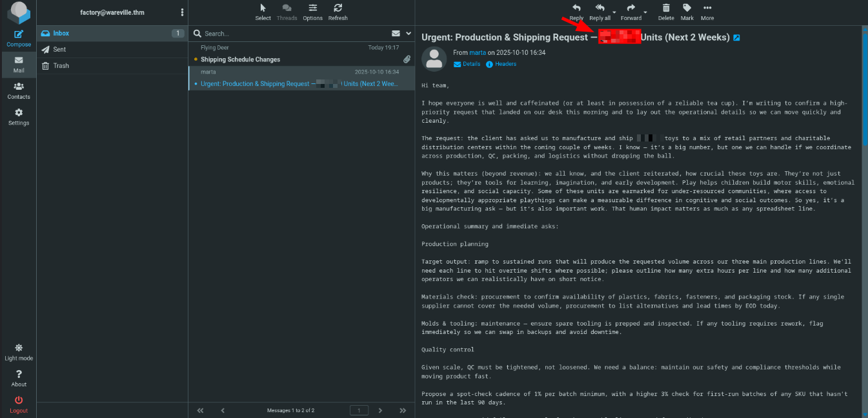Open the Mark menu
The width and height of the screenshot is (868, 418).
687,12
